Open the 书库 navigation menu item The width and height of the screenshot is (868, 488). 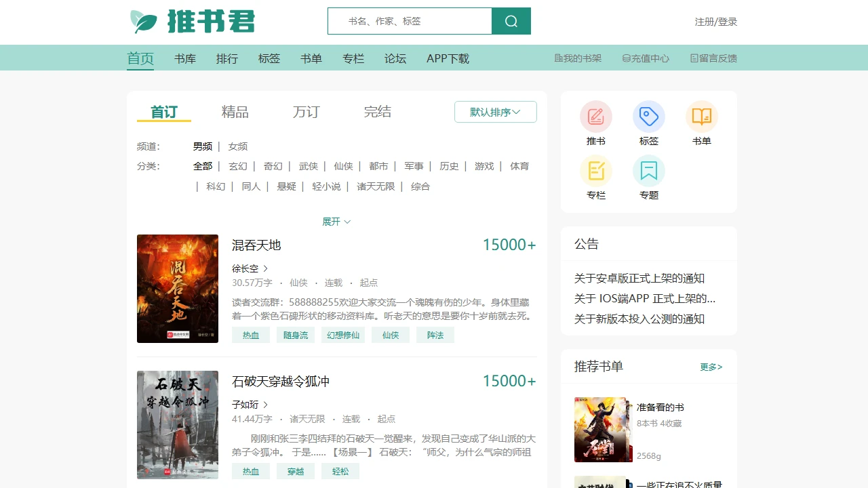coord(184,58)
